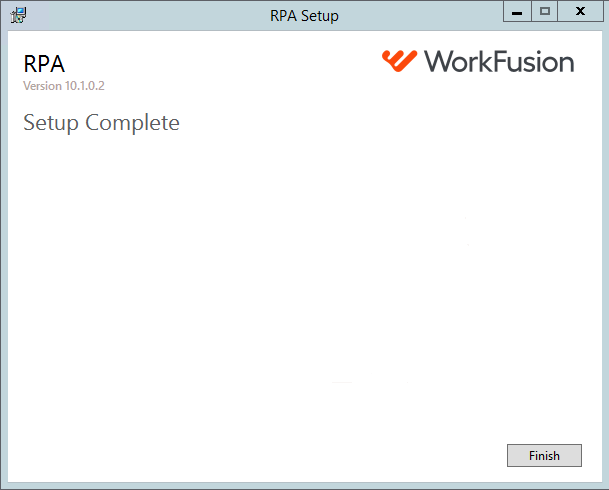Click the letter W in WorkFusion

pos(440,61)
